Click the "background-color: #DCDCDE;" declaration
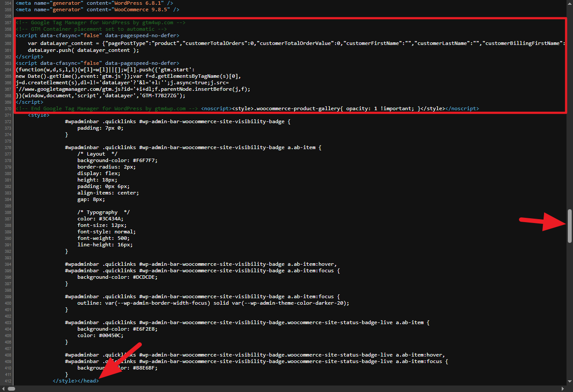 [x=118, y=277]
